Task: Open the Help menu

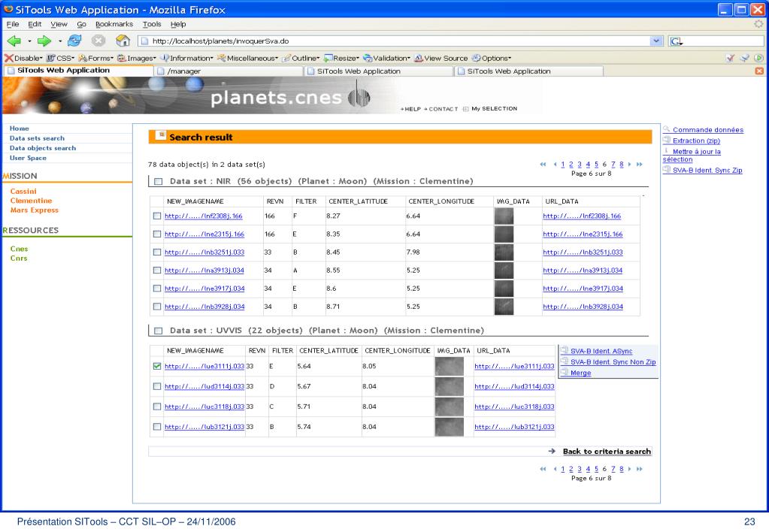Action: 178,24
